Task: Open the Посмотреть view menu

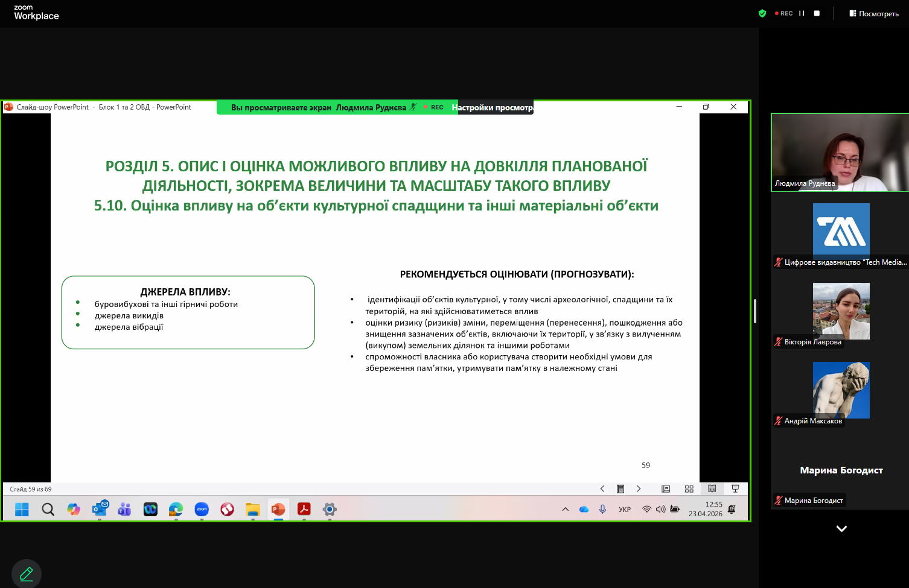Action: (873, 13)
